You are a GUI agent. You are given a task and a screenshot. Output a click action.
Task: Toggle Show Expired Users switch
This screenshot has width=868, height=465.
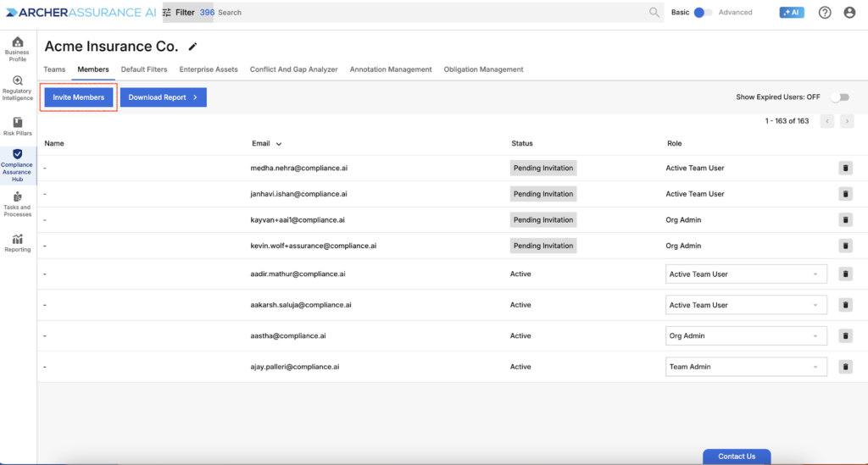point(840,97)
